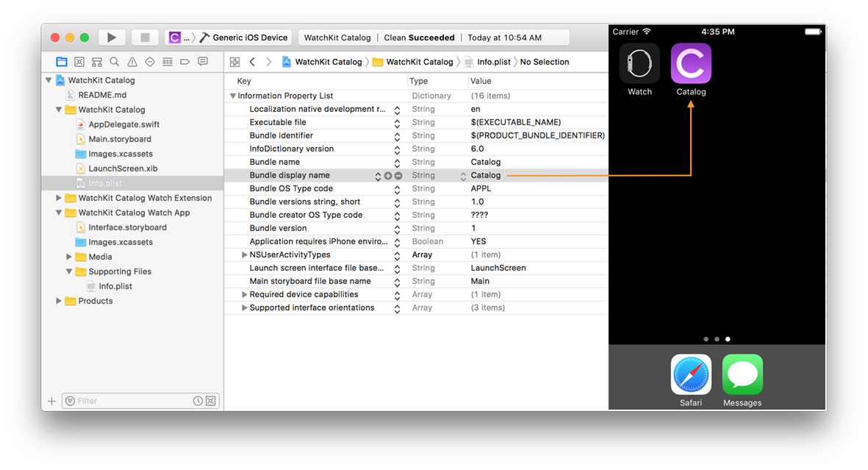The image size is (868, 470).
Task: Expand the Products folder
Action: pyautogui.click(x=59, y=301)
